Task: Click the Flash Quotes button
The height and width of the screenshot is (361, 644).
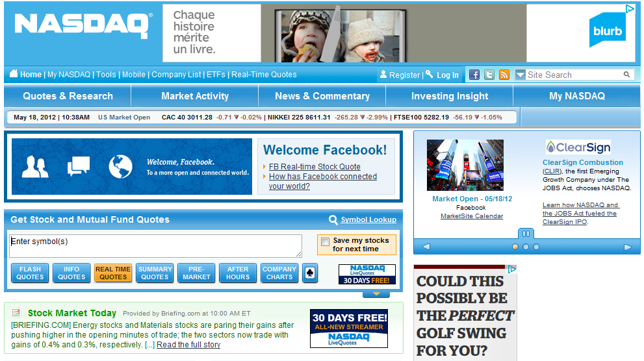Action: click(x=30, y=273)
